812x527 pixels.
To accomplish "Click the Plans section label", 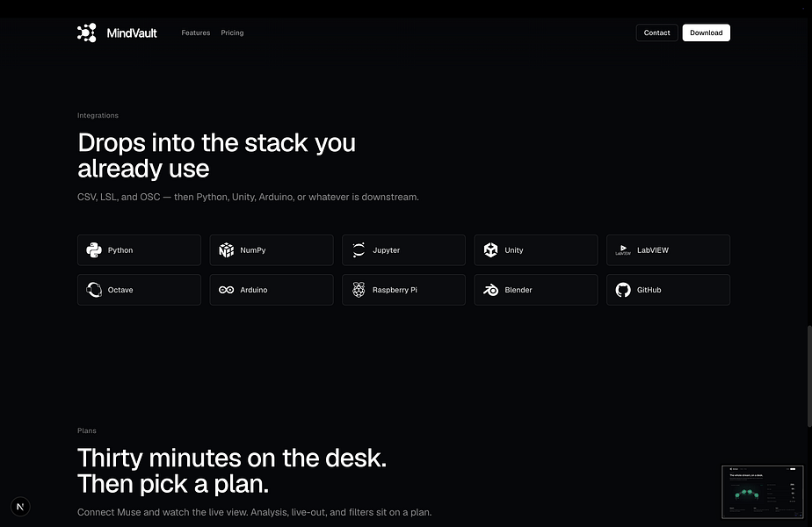I will (86, 430).
